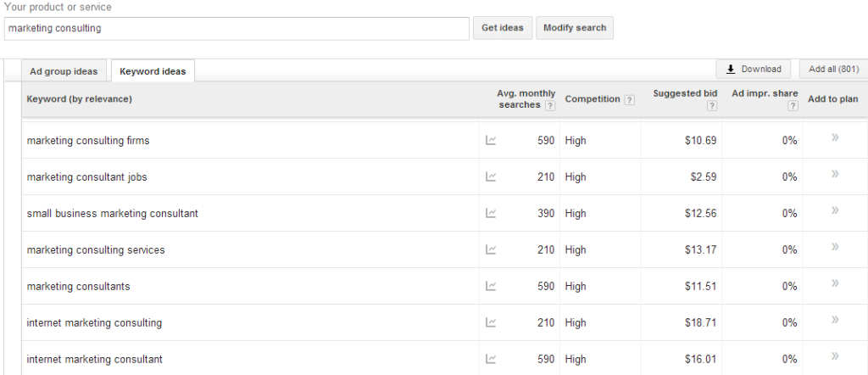This screenshot has width=868, height=375.
Task: Open help icon next to Competition
Action: [629, 100]
